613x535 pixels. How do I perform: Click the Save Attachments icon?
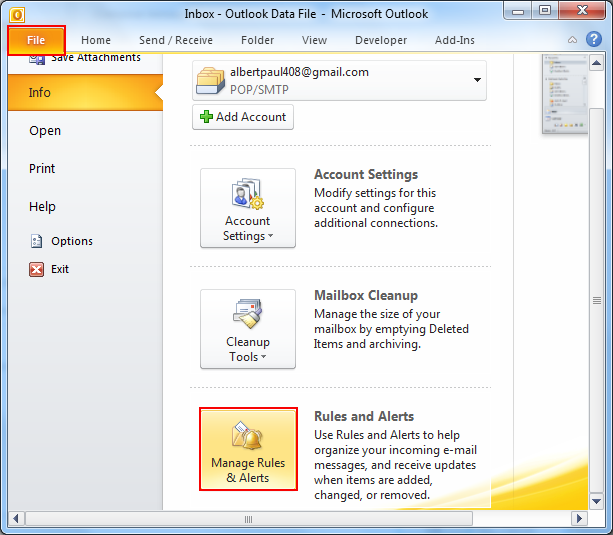37,59
